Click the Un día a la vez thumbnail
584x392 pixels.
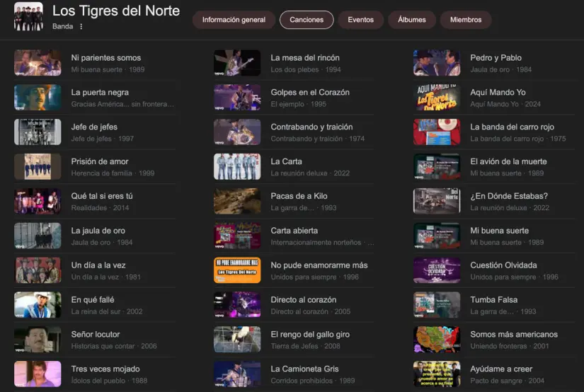click(38, 270)
